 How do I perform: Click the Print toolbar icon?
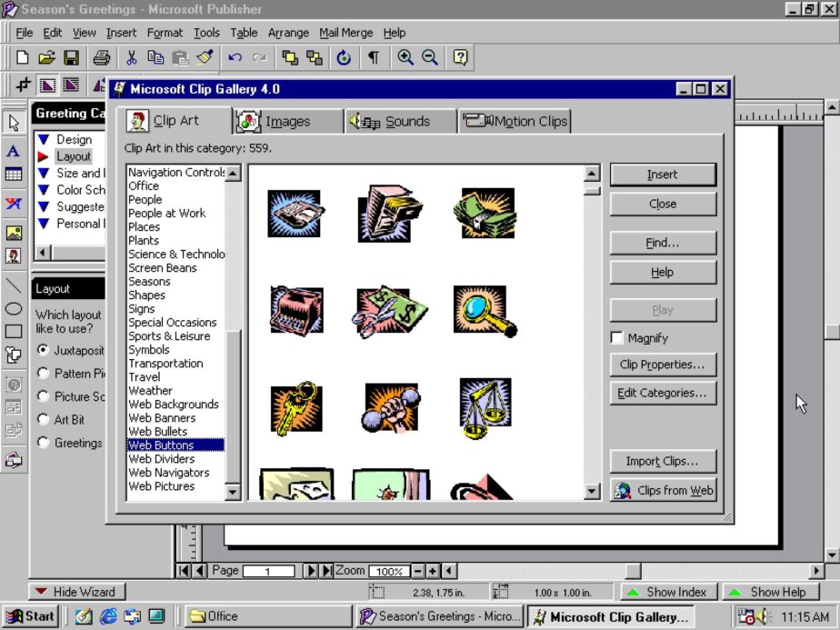pos(101,57)
